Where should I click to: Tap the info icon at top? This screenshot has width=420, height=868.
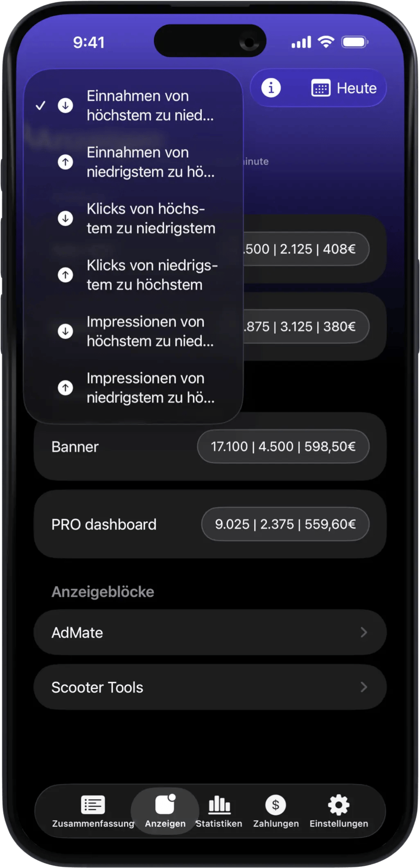click(x=271, y=88)
